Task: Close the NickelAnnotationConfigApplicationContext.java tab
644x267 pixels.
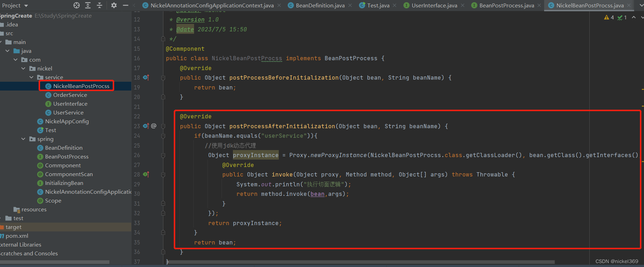Action: coord(279,5)
